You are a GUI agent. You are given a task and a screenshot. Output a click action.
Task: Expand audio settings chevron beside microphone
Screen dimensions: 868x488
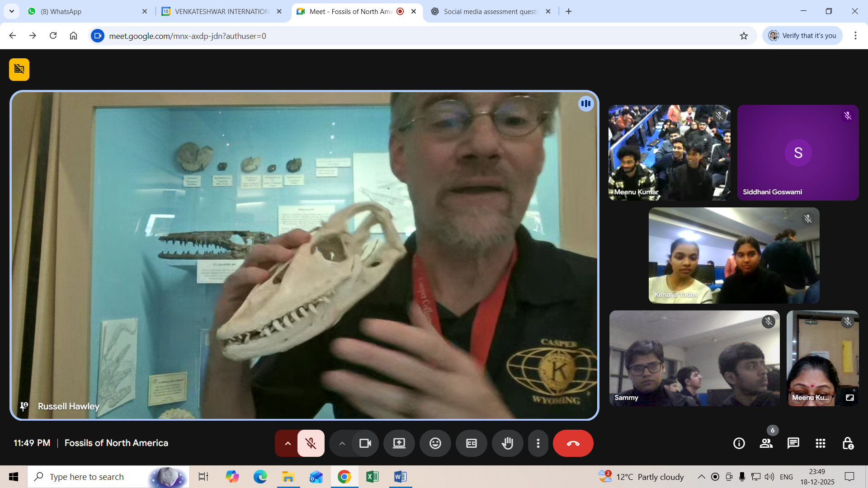(x=288, y=443)
